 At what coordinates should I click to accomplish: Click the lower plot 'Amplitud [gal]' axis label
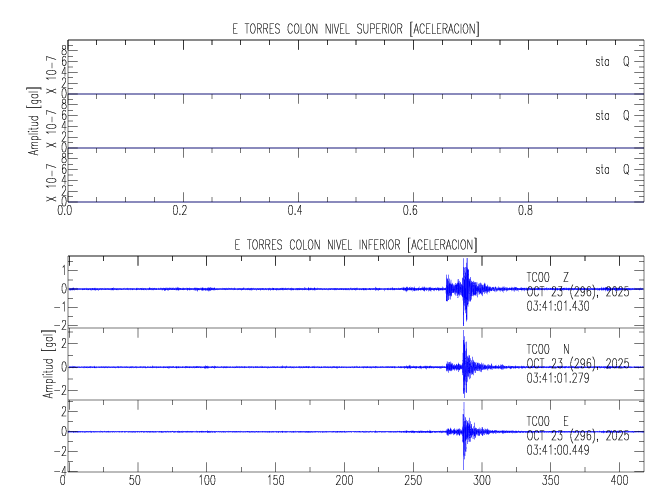click(48, 366)
